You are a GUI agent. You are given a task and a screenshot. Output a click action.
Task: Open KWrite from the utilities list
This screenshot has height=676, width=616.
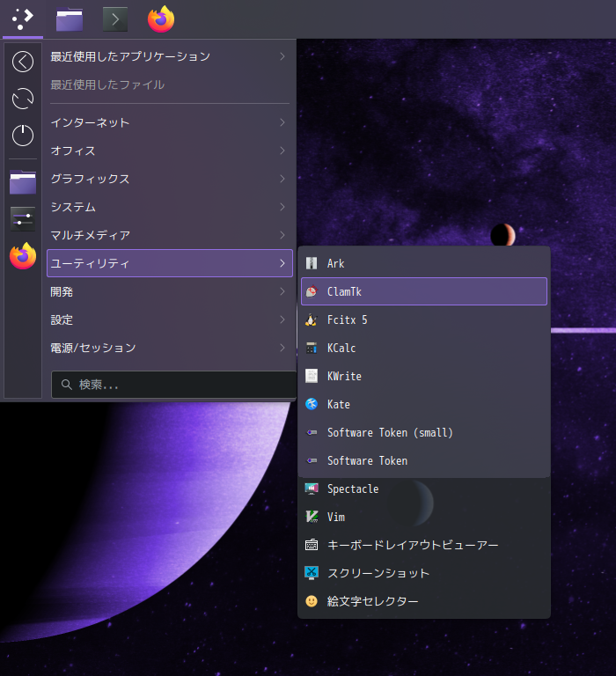pos(424,376)
